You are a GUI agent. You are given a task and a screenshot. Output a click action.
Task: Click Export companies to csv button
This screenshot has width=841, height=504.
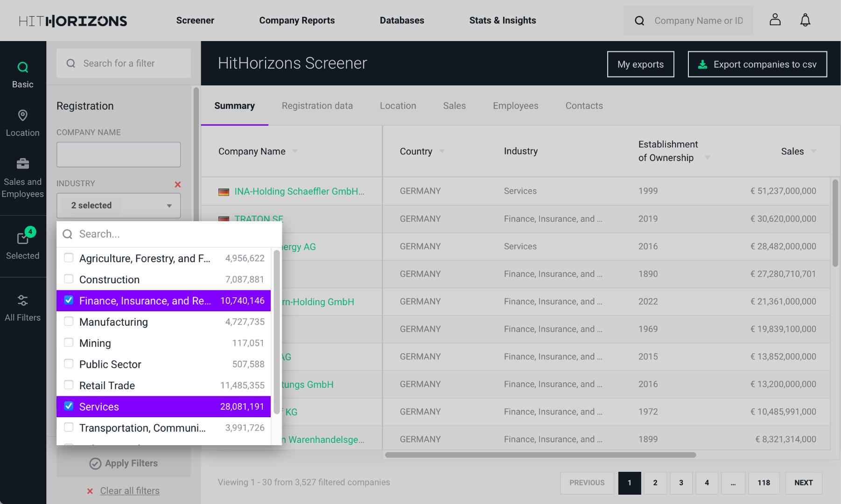point(757,64)
